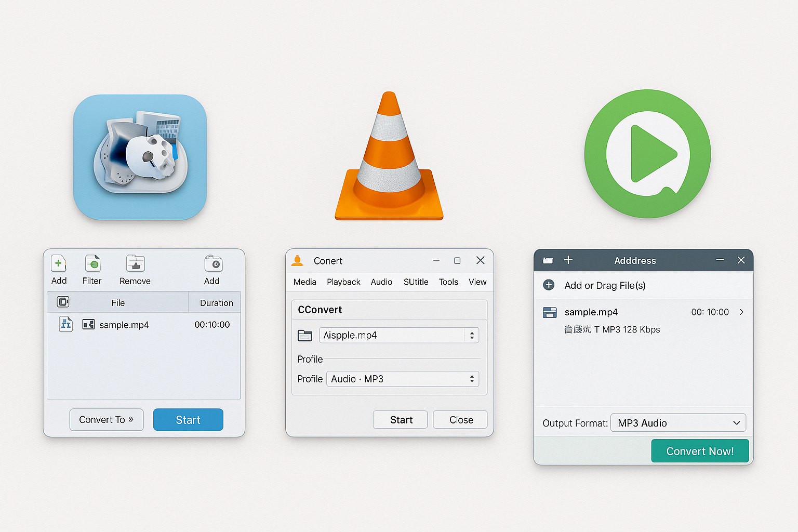The height and width of the screenshot is (532, 798).
Task: Expand the MP3 Audio output format dropdown
Action: (x=678, y=423)
